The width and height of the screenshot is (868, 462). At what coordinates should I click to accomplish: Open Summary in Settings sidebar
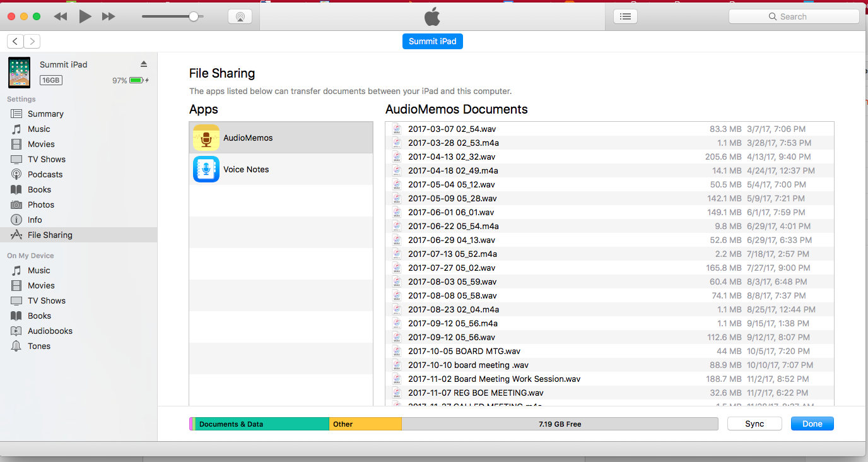tap(79, 114)
